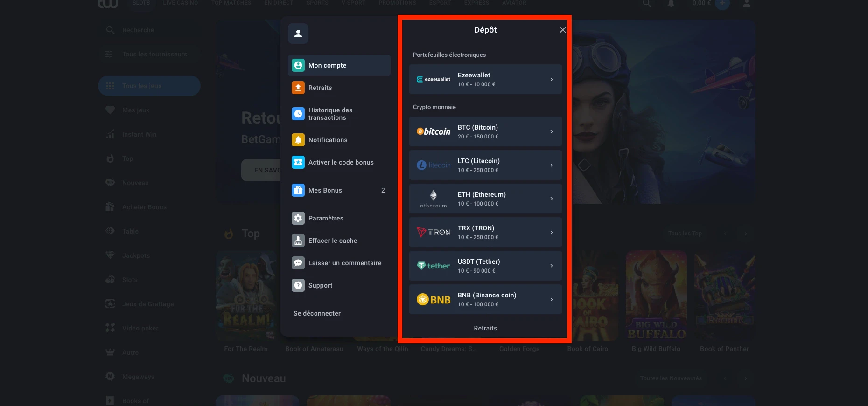Open Book of Panther game thumbnail
Image resolution: width=868 pixels, height=406 pixels.
point(724,296)
